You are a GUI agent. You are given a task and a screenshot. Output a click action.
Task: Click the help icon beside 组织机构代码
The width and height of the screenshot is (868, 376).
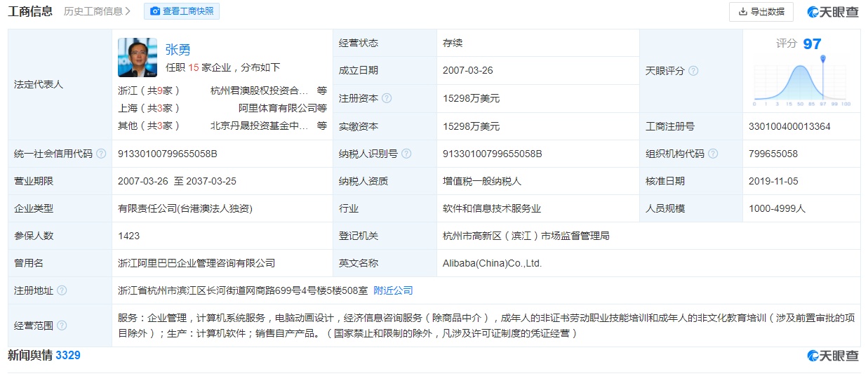[x=713, y=154]
